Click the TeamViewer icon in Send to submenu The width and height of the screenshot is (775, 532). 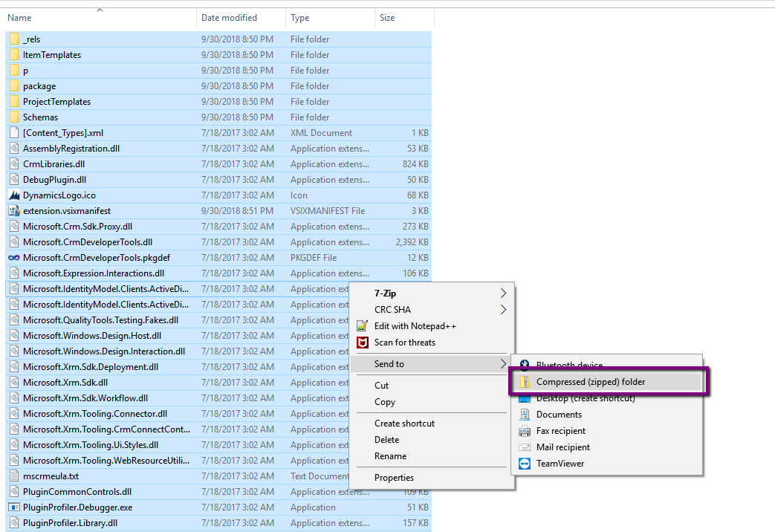pyautogui.click(x=525, y=464)
